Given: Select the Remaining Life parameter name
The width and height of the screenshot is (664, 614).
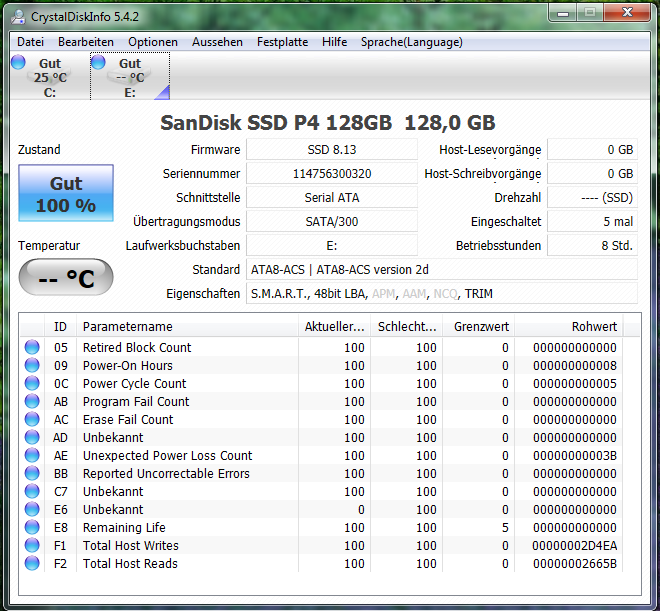Looking at the screenshot, I should click(x=124, y=528).
